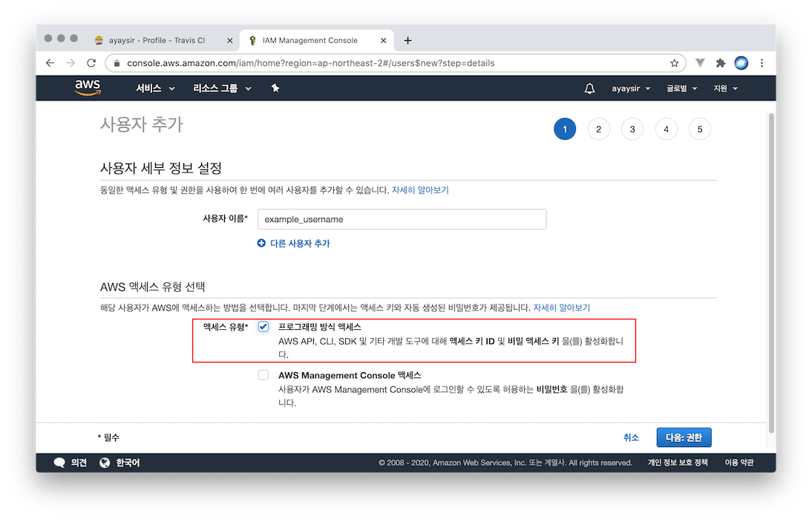Open Chrome three-dot menu
This screenshot has height=520, width=812.
pyautogui.click(x=762, y=63)
